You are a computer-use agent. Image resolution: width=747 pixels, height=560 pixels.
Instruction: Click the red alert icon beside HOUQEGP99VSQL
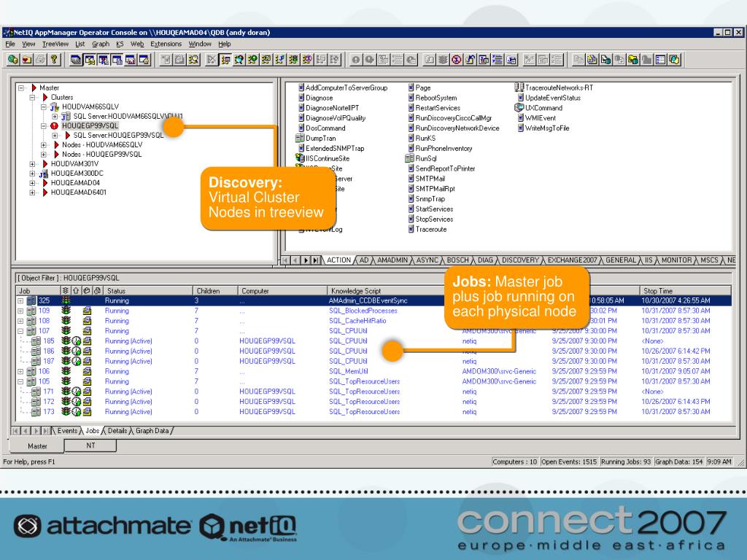click(54, 125)
